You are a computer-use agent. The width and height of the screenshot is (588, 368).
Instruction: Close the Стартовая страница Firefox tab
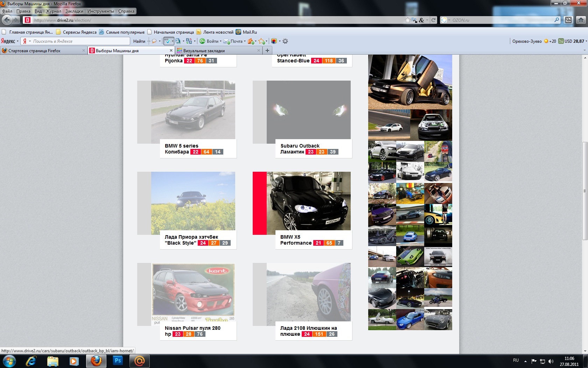click(x=84, y=50)
